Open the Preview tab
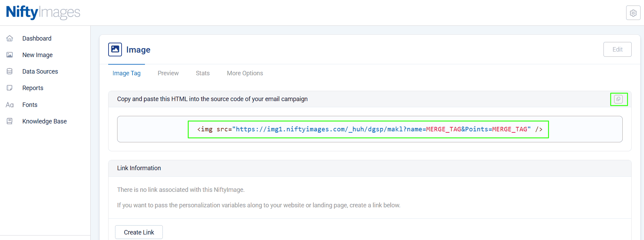Screen dimensions: 644x240 point(168,73)
